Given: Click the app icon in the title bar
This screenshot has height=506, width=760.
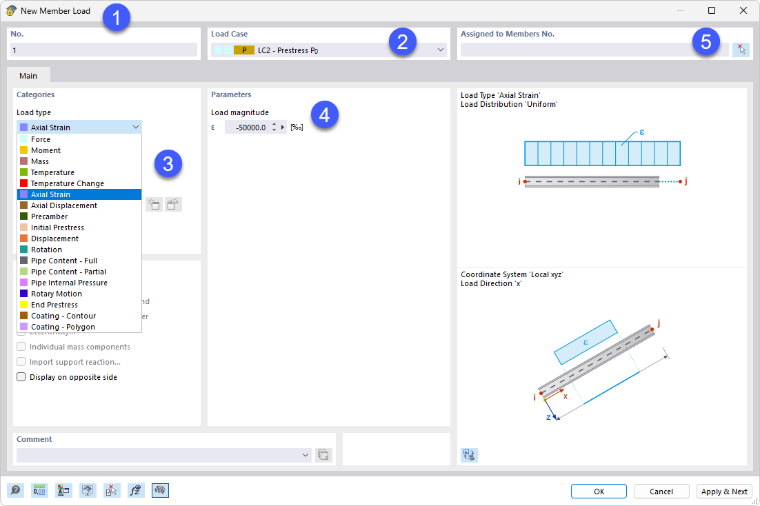Looking at the screenshot, I should [x=11, y=10].
